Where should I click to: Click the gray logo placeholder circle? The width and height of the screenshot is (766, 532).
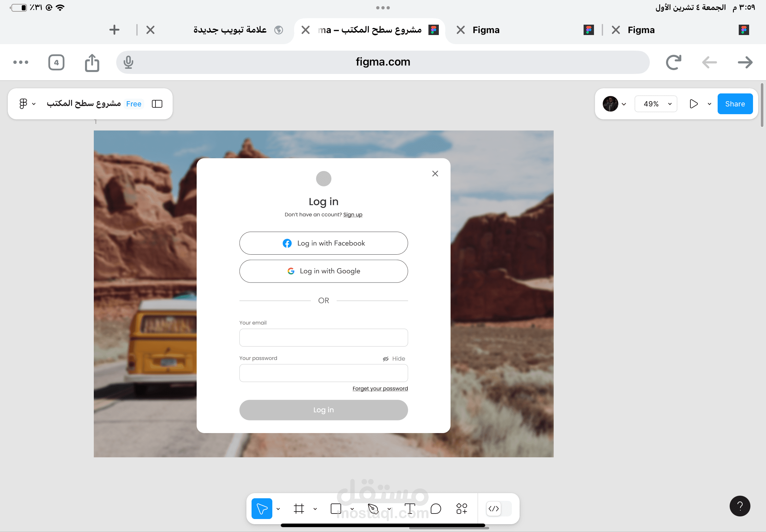point(324,179)
